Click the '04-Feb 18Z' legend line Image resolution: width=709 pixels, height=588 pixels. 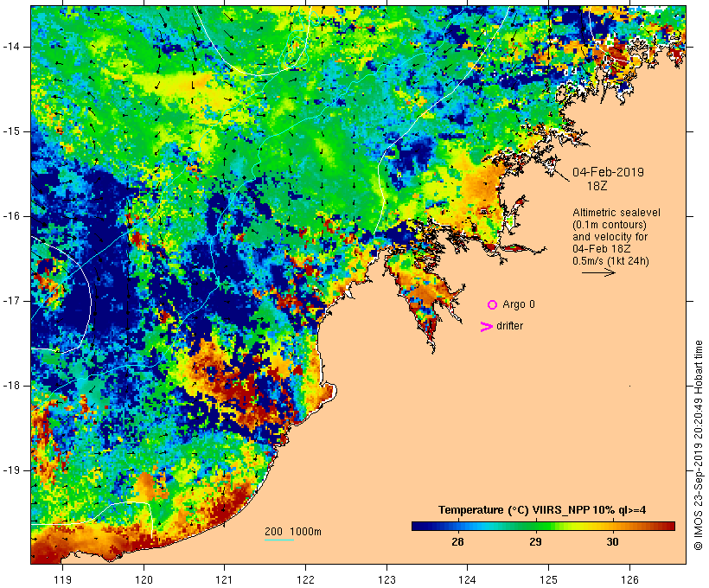click(602, 249)
